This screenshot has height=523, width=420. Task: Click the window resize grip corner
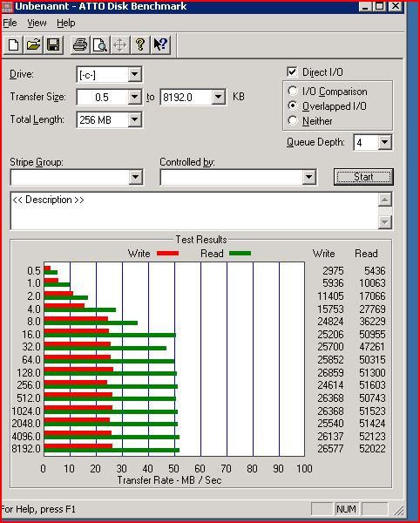pyautogui.click(x=398, y=510)
